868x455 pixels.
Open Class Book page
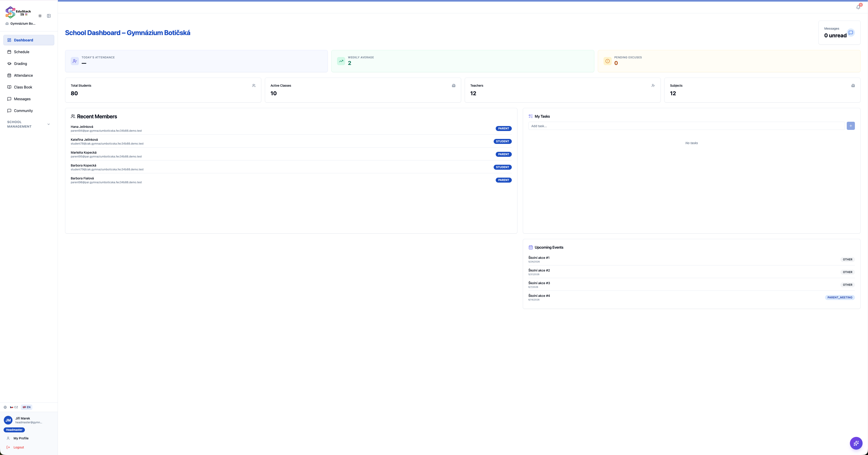(x=29, y=87)
